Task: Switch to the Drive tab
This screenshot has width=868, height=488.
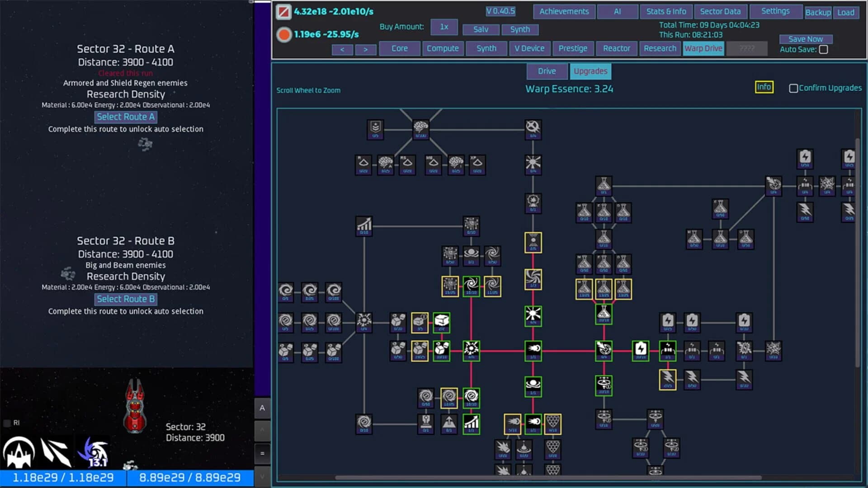Action: tap(546, 71)
